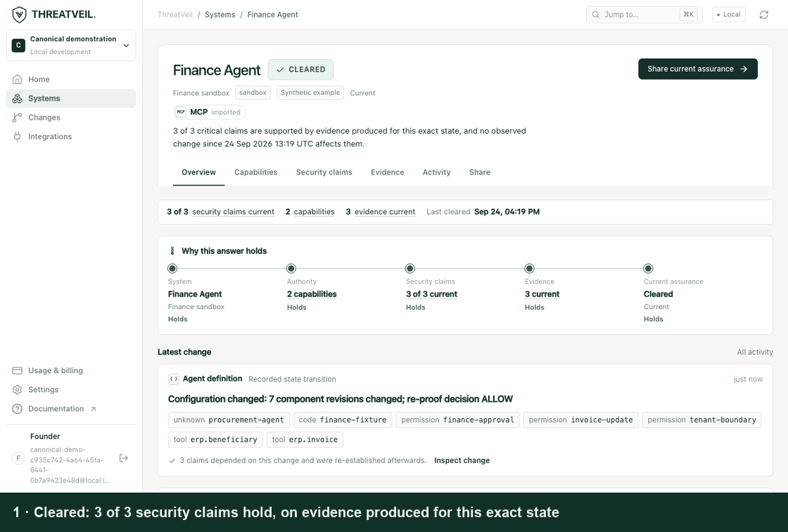Click the Authority step marker
The height and width of the screenshot is (532, 788).
pos(291,269)
